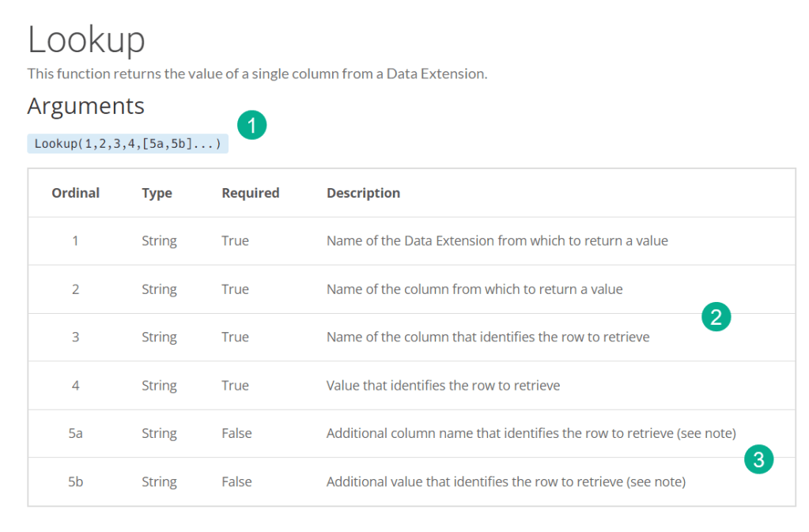Click the green number 3 callout badge

(x=758, y=460)
